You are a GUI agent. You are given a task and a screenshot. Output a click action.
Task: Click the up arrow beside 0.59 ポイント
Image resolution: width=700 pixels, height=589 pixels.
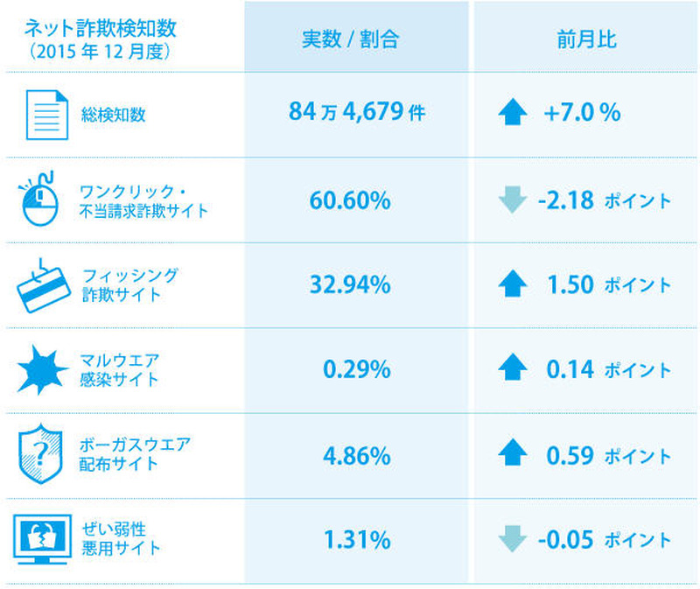[x=512, y=455]
